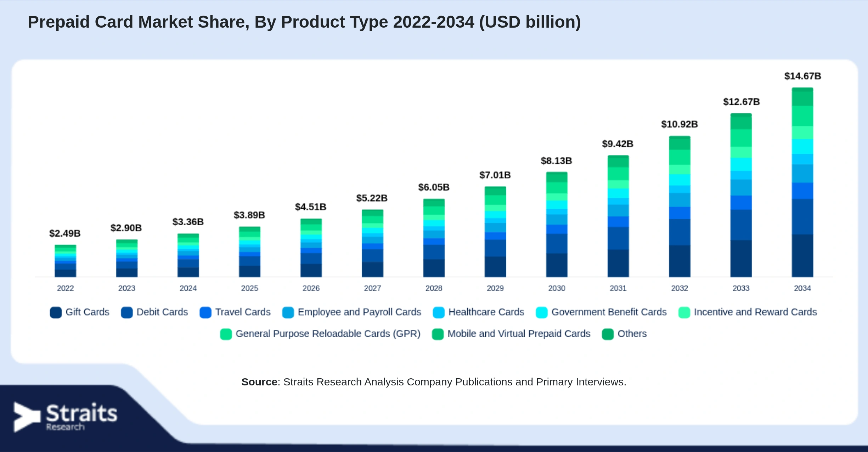Click the Debit Cards legend color swatch

127,312
